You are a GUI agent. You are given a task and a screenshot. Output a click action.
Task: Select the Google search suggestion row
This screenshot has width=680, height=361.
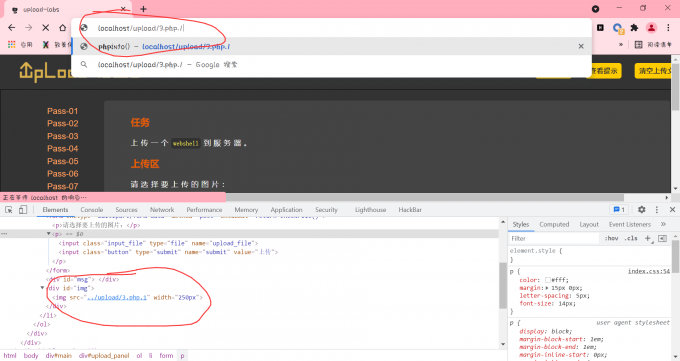pos(332,65)
